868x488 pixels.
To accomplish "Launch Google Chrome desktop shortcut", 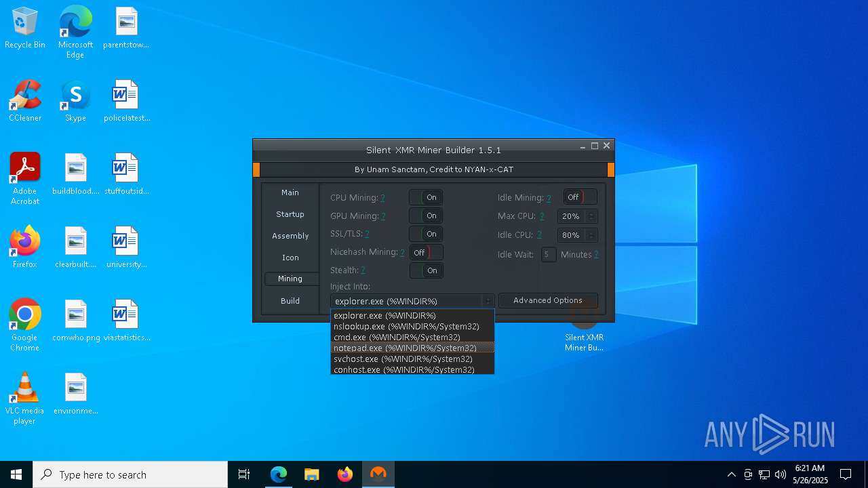I will pyautogui.click(x=25, y=325).
